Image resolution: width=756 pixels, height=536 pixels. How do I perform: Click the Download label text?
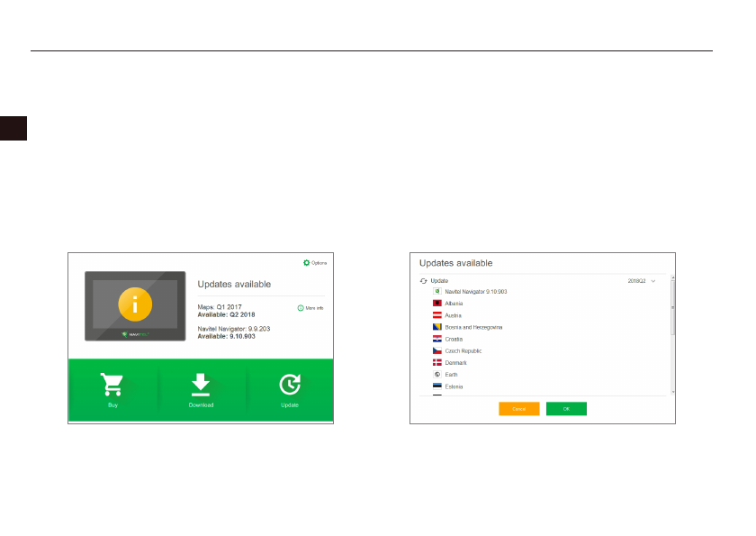click(201, 405)
